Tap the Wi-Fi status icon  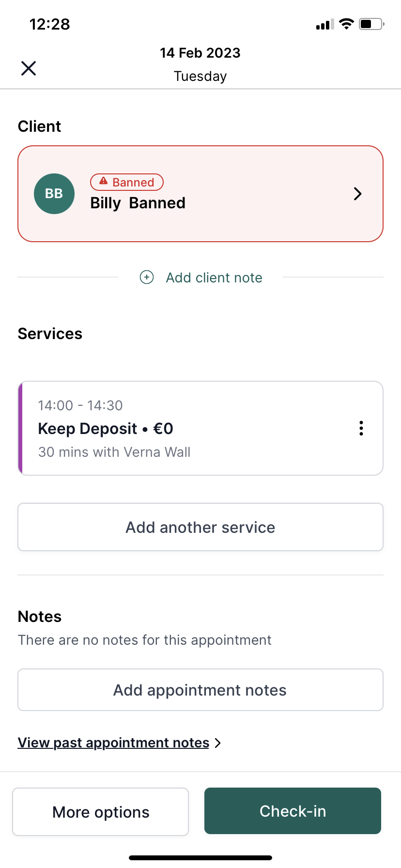(346, 24)
